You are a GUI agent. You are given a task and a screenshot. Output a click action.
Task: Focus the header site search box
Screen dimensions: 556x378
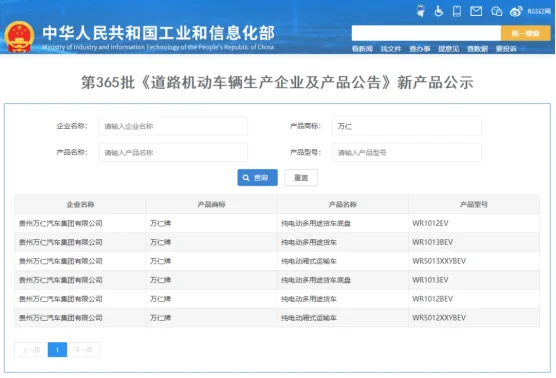tap(426, 33)
